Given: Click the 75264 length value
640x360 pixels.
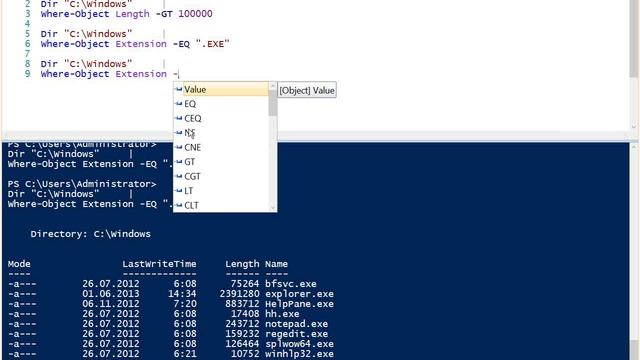Looking at the screenshot, I should (245, 284).
